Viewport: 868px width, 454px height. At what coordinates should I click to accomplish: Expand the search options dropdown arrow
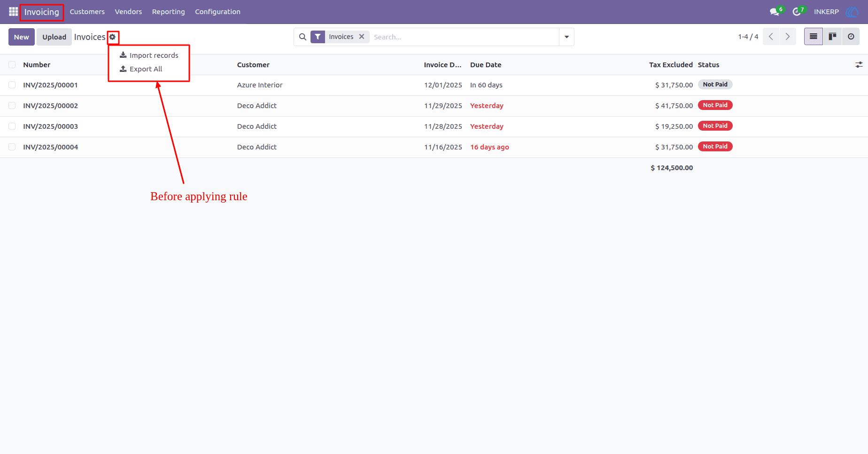pos(566,37)
